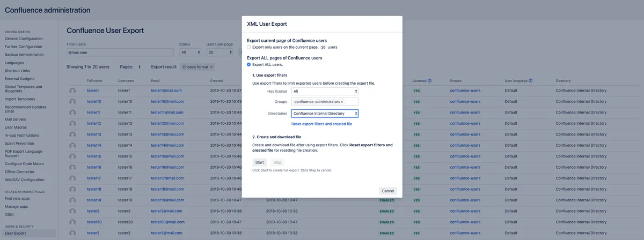Click the Stop export button

point(277,162)
